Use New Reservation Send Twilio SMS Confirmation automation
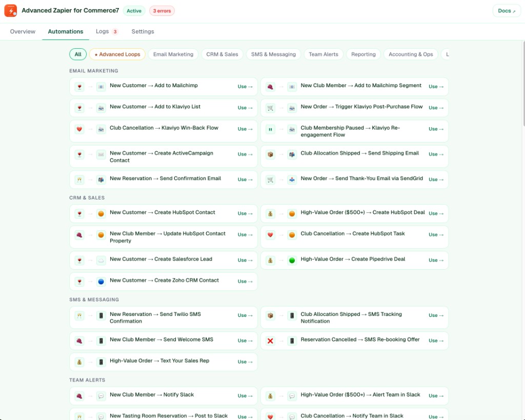Screen dimensions: 525x420 coord(245,315)
